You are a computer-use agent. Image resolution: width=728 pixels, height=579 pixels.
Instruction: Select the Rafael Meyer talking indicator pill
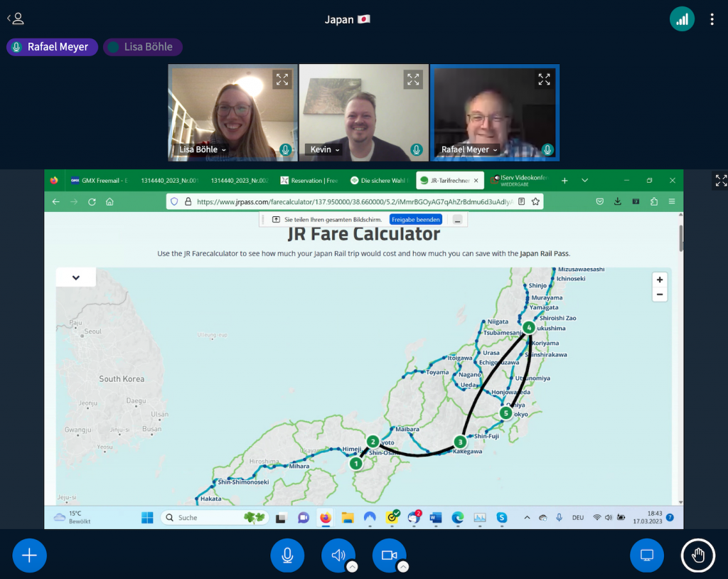pyautogui.click(x=52, y=47)
